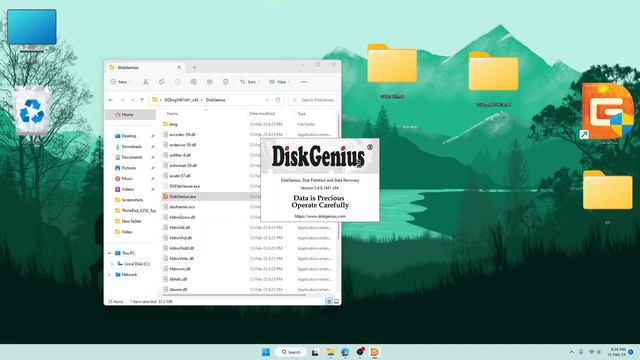Click the diskgenius.com link on splash

pos(320,216)
